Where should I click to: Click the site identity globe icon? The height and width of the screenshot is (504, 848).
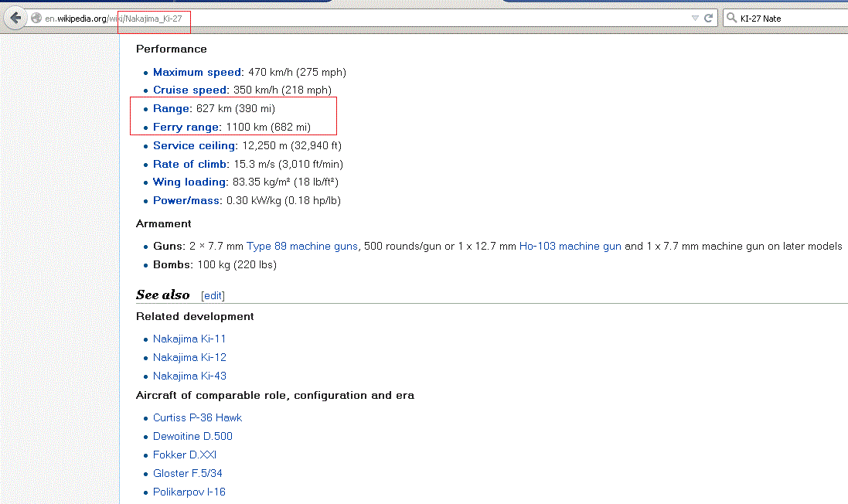36,19
